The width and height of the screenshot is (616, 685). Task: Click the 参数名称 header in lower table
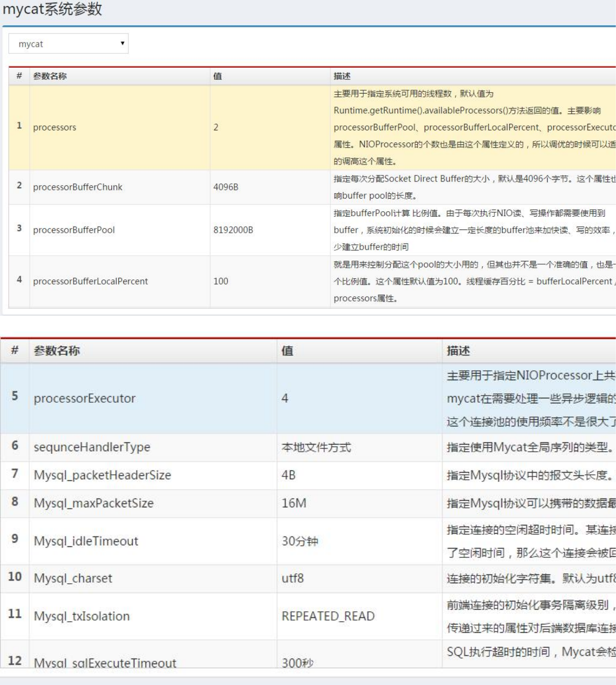coord(57,350)
